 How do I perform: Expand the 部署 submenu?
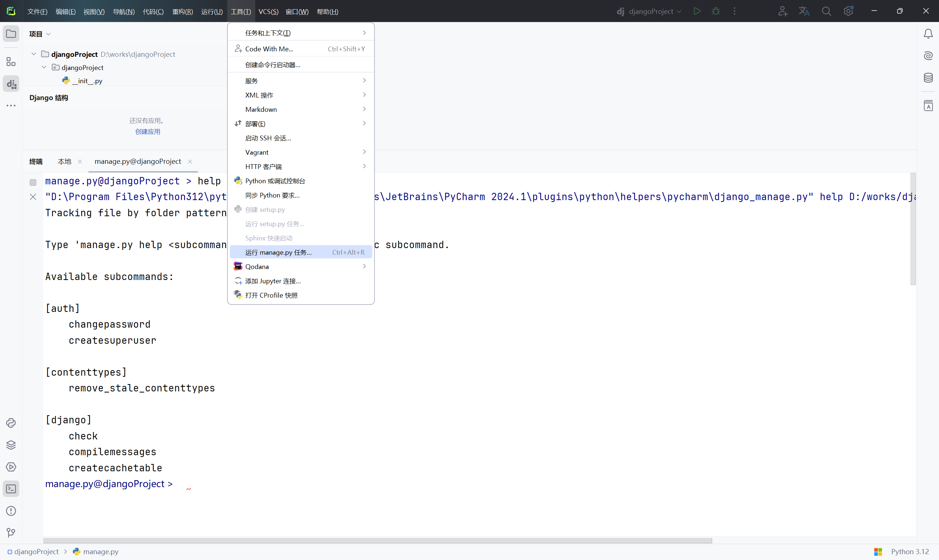point(300,124)
